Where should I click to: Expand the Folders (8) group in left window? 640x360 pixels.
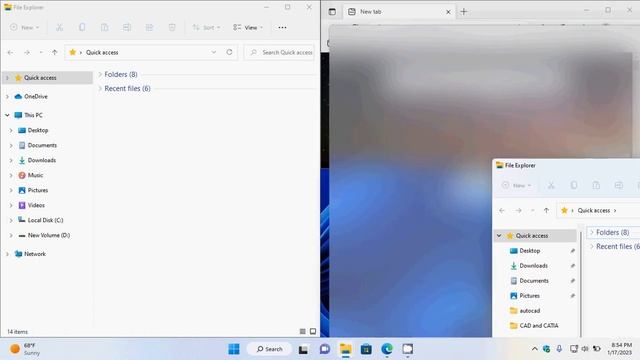(x=100, y=74)
